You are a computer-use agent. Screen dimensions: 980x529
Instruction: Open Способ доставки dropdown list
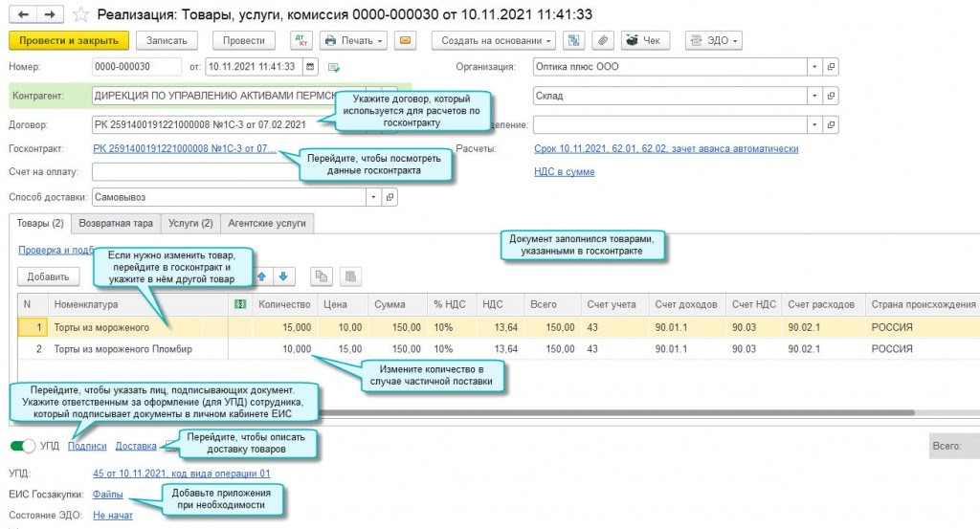[x=373, y=197]
